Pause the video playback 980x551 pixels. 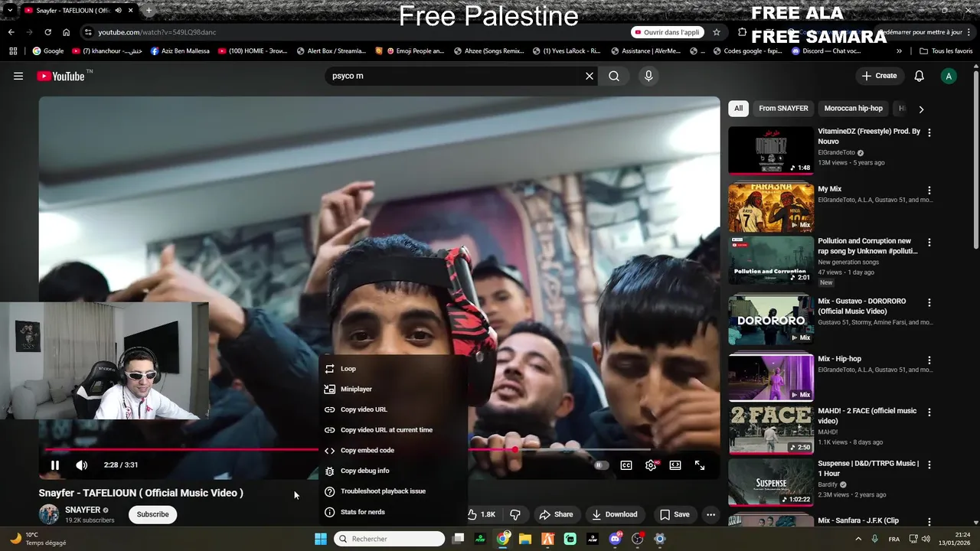pyautogui.click(x=55, y=465)
